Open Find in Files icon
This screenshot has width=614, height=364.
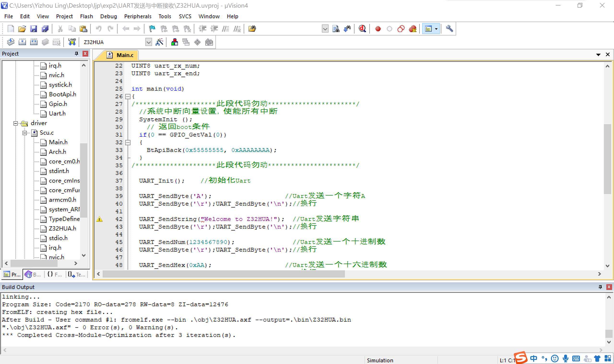point(252,29)
